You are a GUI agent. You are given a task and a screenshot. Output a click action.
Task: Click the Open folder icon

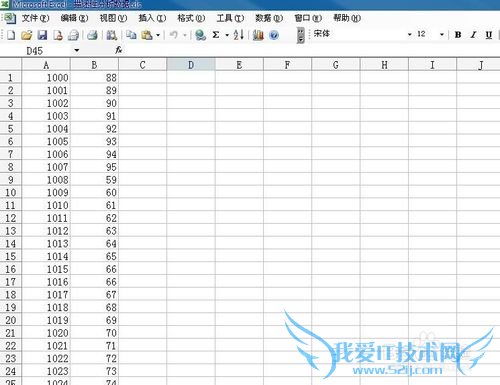pos(26,35)
